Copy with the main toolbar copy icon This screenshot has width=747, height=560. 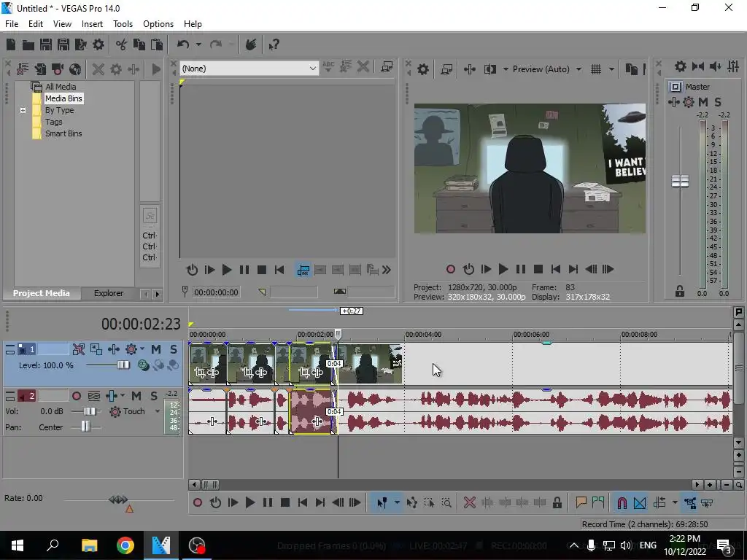139,44
